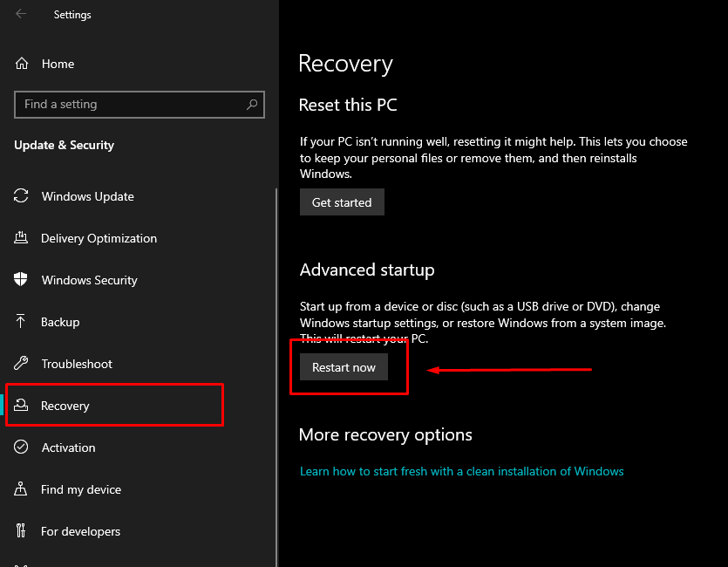Click the Troubleshoot wrench icon
Screen dimensions: 728x567
click(x=21, y=363)
